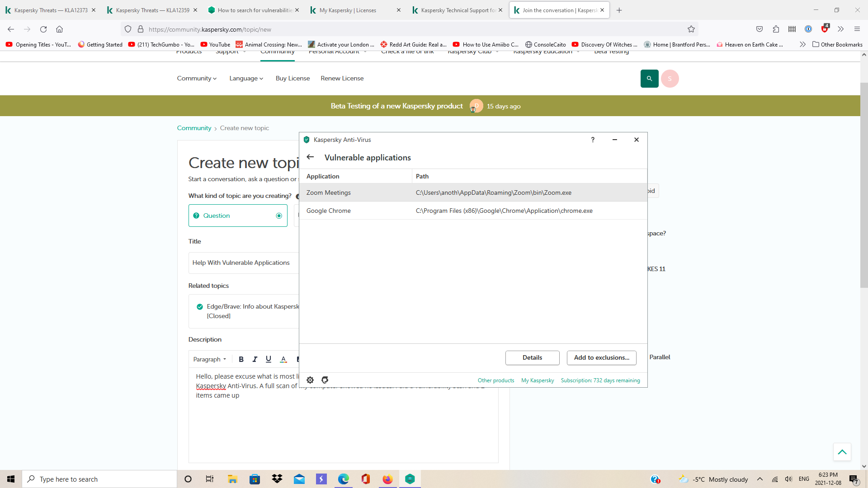This screenshot has width=868, height=488.
Task: Click the Kaspersky help question mark
Action: click(x=593, y=140)
